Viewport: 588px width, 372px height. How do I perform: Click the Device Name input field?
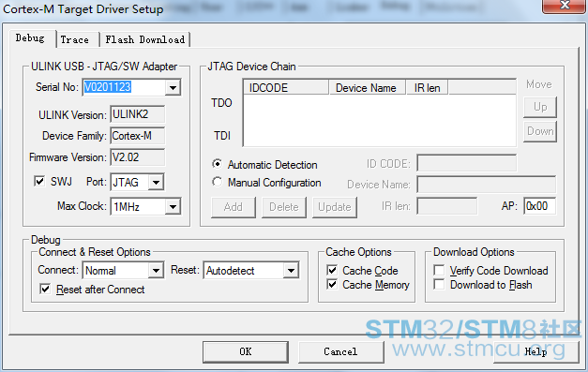pos(487,185)
